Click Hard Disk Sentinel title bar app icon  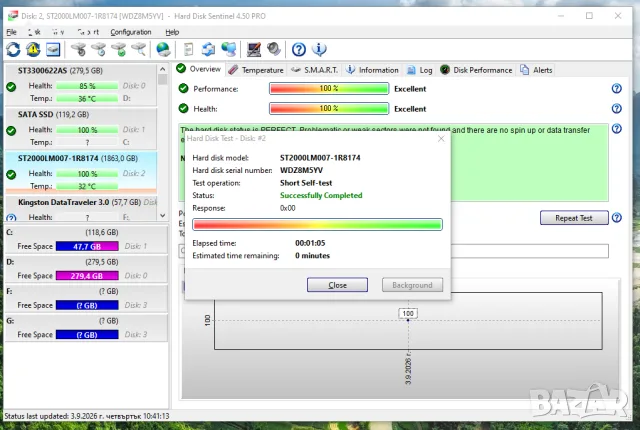(13, 16)
